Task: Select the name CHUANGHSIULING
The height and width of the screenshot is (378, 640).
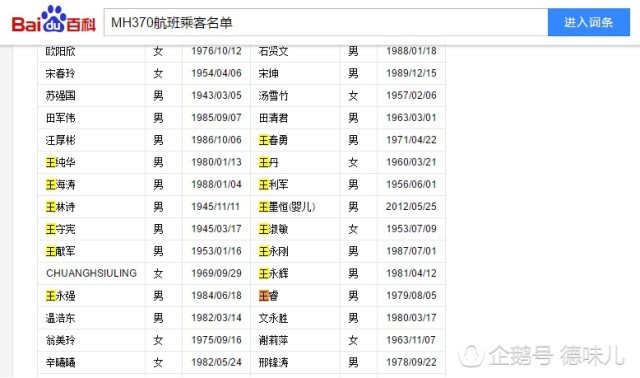Action: pos(91,273)
